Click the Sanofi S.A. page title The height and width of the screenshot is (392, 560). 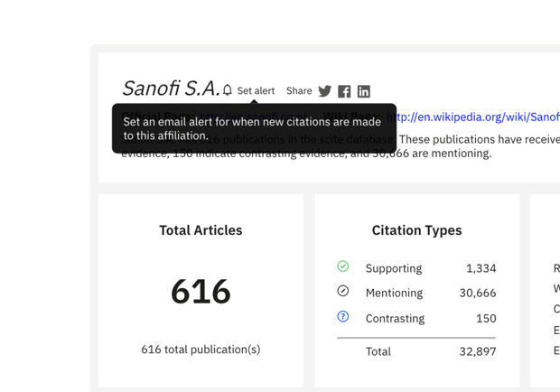171,89
